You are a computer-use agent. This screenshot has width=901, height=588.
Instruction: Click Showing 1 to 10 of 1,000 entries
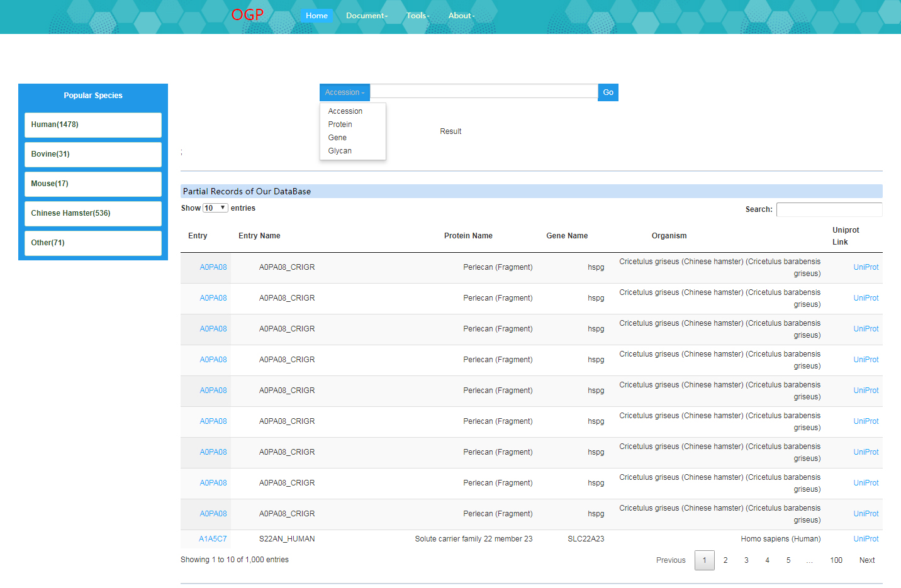235,560
